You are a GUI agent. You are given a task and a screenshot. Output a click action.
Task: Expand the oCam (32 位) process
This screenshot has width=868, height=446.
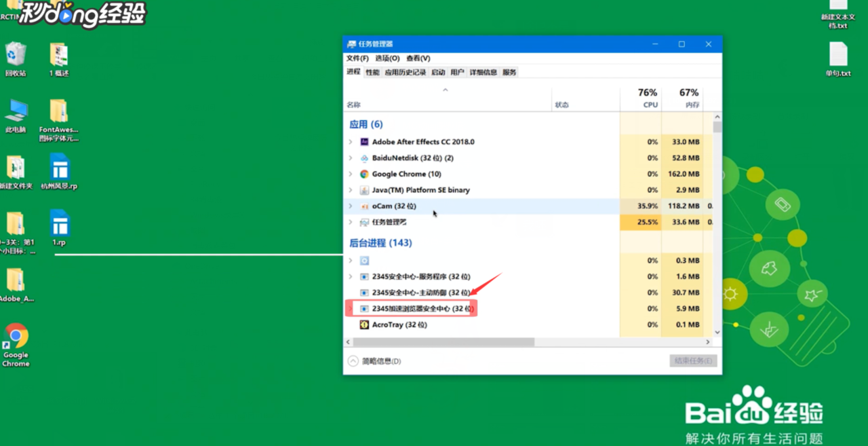(351, 206)
